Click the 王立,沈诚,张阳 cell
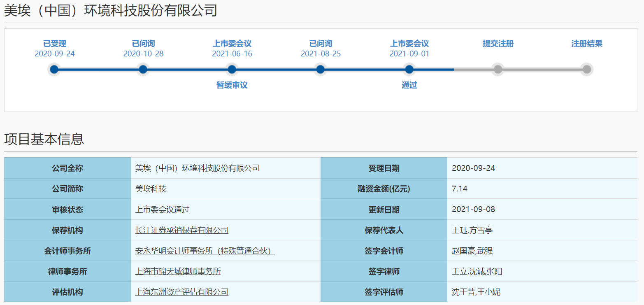 point(542,271)
